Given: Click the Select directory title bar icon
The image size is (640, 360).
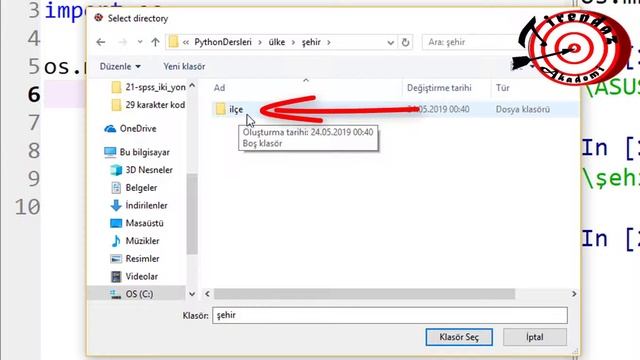Looking at the screenshot, I should (99, 18).
